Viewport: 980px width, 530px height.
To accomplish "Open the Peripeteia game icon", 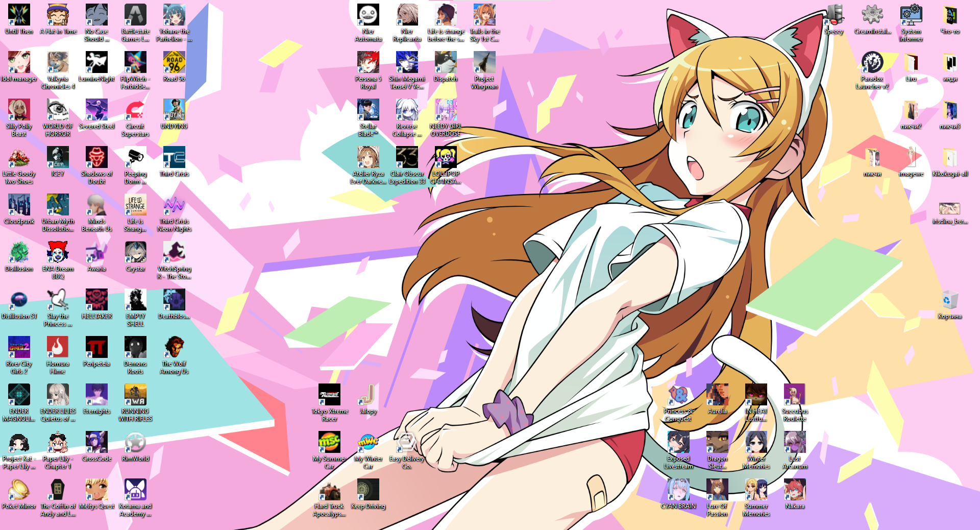I will tap(96, 352).
